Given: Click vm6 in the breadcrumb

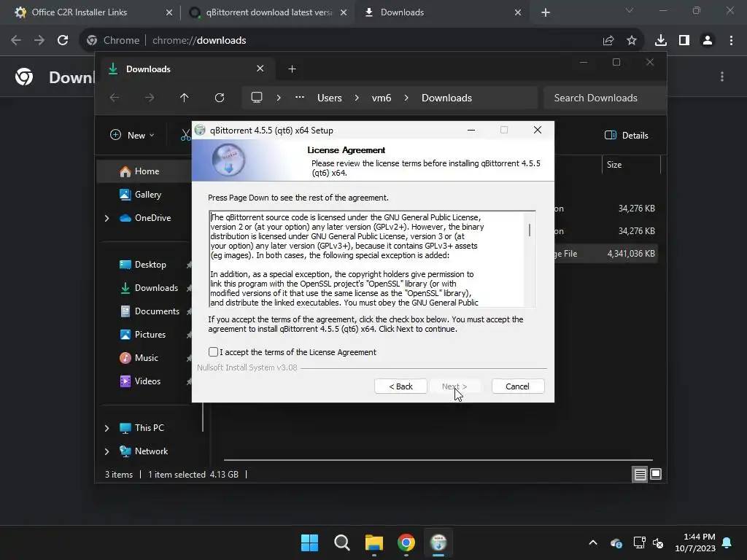Looking at the screenshot, I should click(382, 98).
